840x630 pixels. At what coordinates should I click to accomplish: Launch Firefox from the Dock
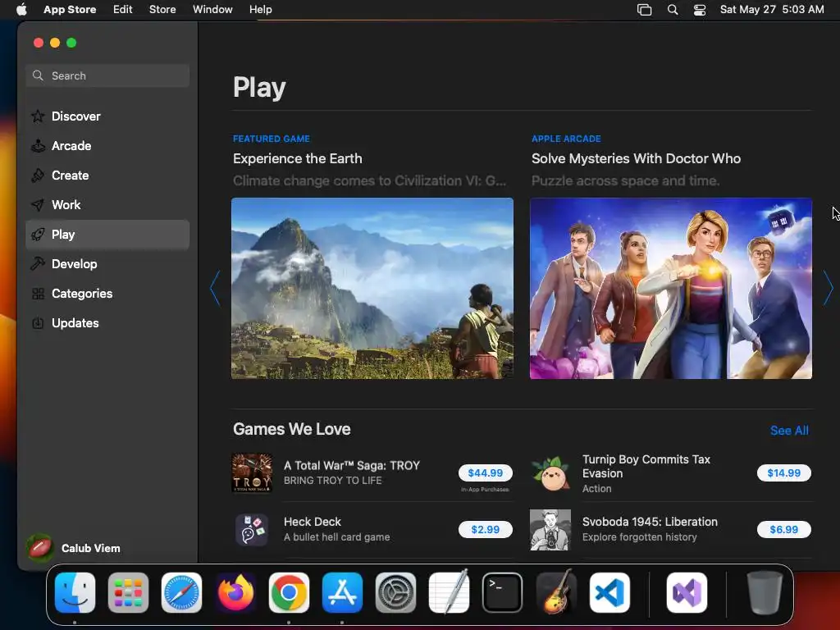235,592
